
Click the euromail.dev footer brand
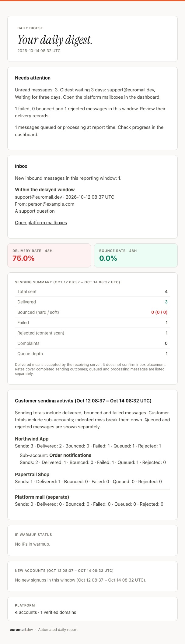tap(21, 630)
